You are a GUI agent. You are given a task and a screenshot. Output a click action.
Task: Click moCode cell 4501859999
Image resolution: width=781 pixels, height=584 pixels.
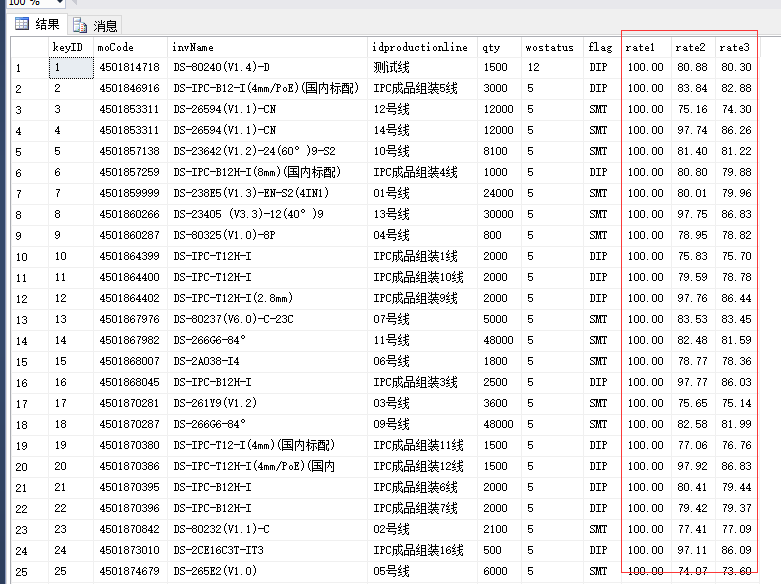click(x=130, y=193)
